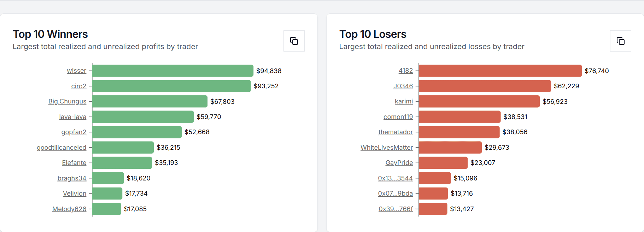Visit karimi trader profile
This screenshot has height=232, width=644.
pyautogui.click(x=404, y=101)
